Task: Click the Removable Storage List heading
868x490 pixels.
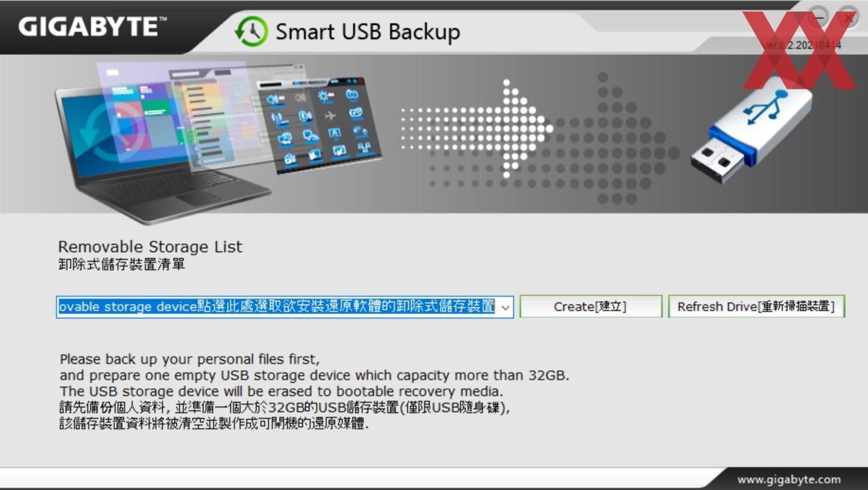Action: (x=150, y=247)
